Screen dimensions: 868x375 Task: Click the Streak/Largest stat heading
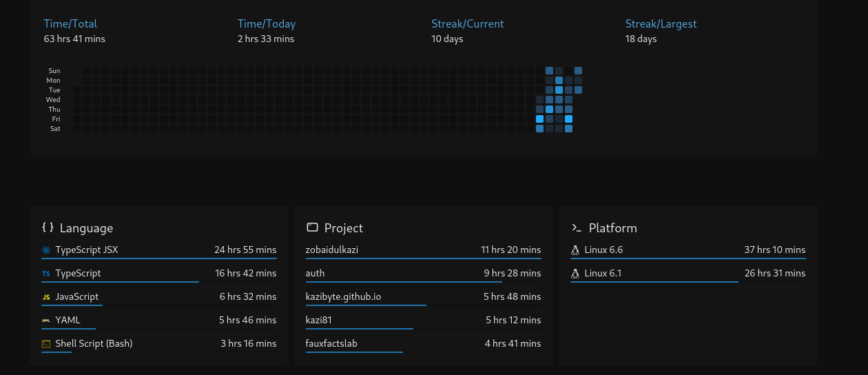point(661,24)
